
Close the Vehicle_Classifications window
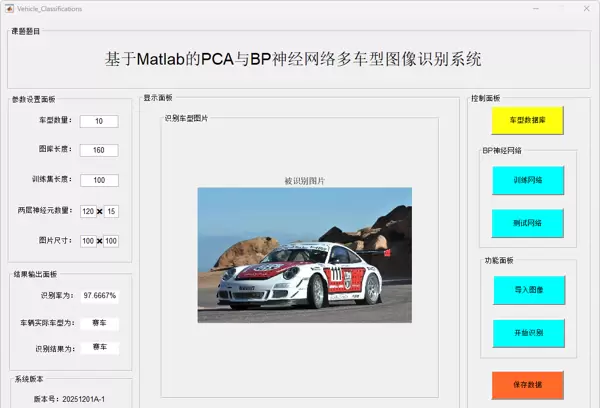585,8
